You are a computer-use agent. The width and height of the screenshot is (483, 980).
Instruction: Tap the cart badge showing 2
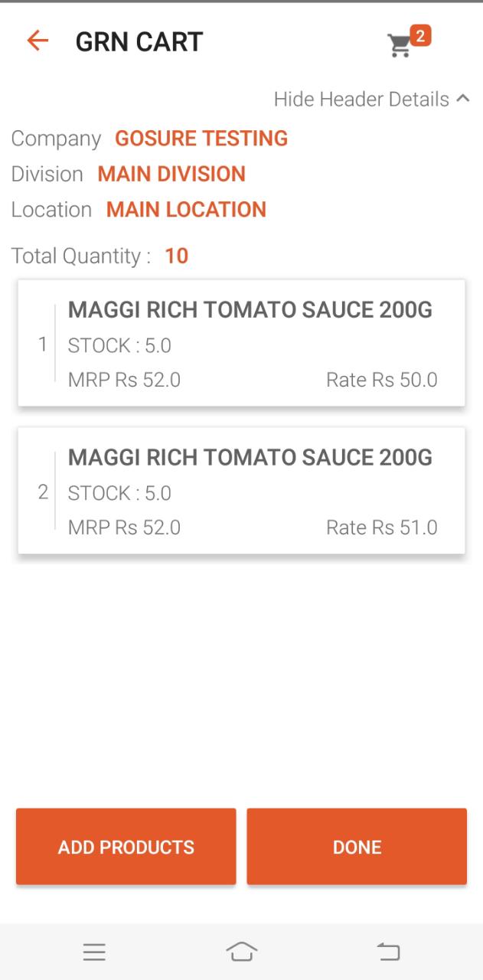coord(420,35)
